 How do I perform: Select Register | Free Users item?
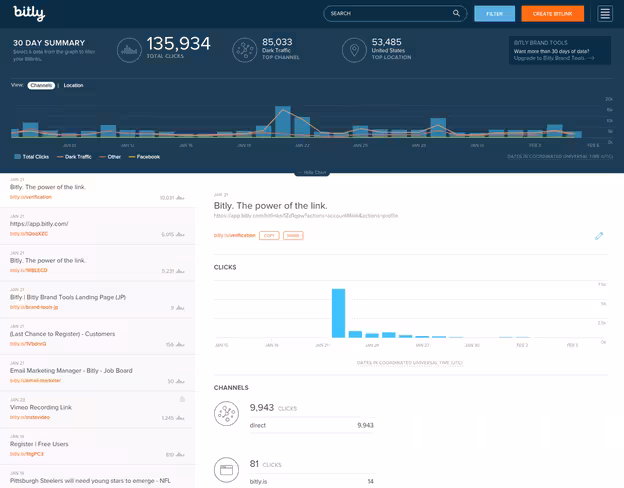[98, 446]
